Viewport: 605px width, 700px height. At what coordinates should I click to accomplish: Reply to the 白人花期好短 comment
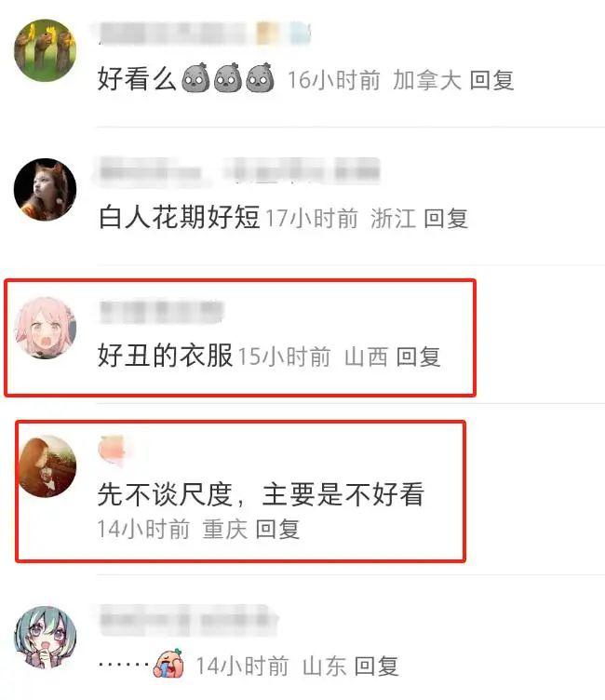(x=446, y=219)
